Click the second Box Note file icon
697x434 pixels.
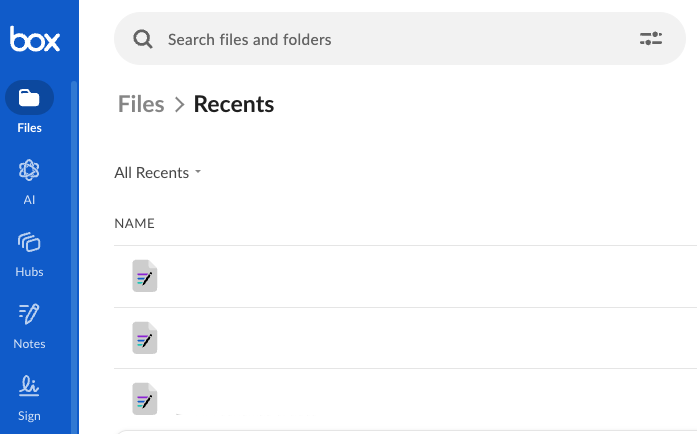[145, 337]
